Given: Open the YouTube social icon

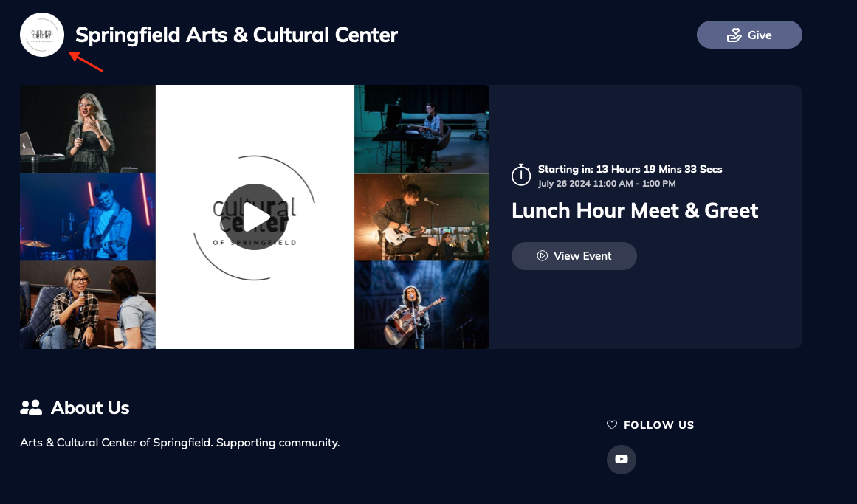Looking at the screenshot, I should (x=622, y=460).
